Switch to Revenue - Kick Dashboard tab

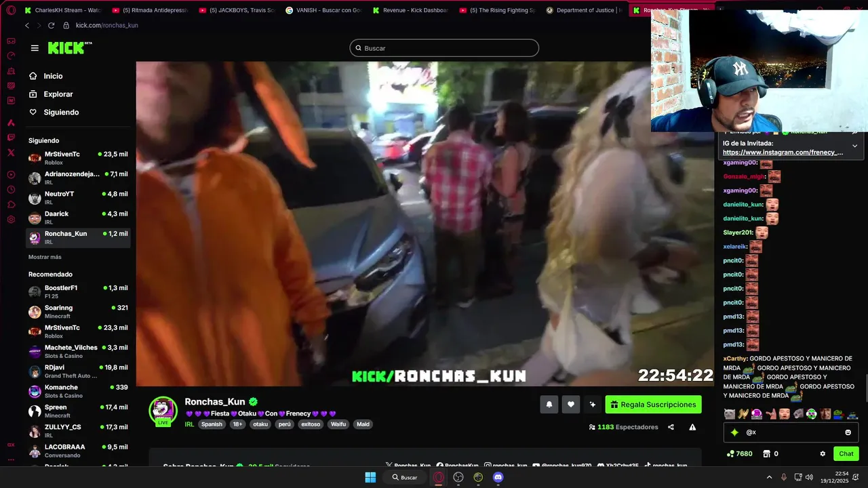click(411, 10)
